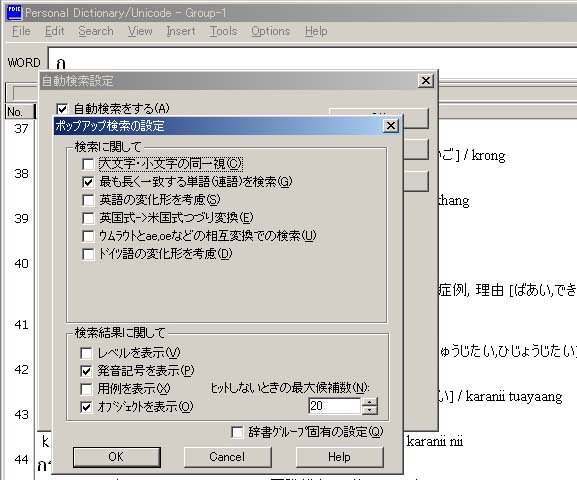
Task: Click the candidate count field showing 20
Action: point(334,406)
